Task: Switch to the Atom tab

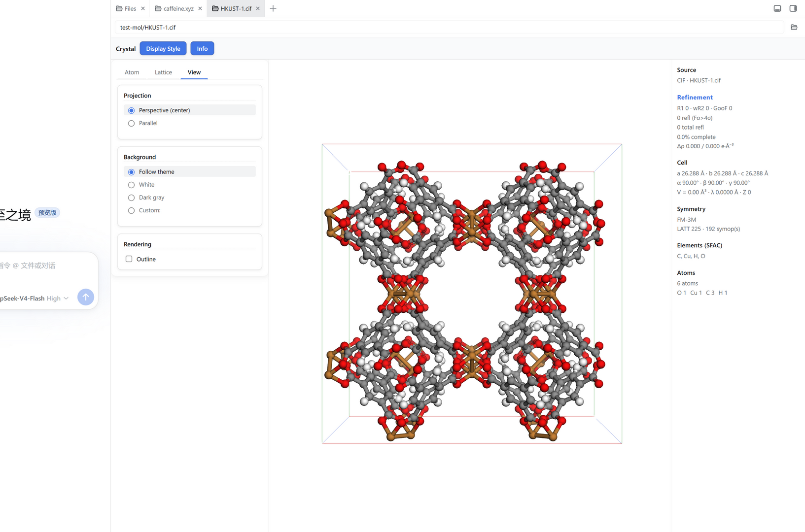Action: coord(132,72)
